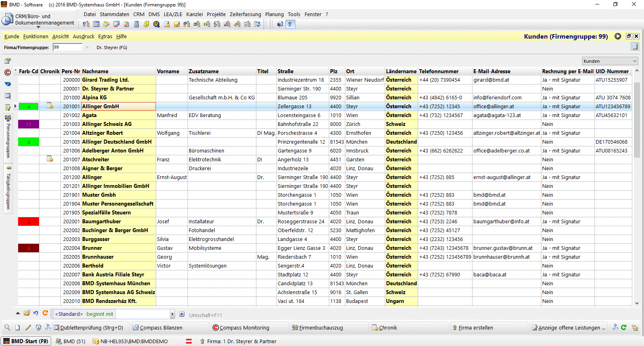Click the calculator icon in top toolbar
This screenshot has width=644, height=346.
point(136,24)
